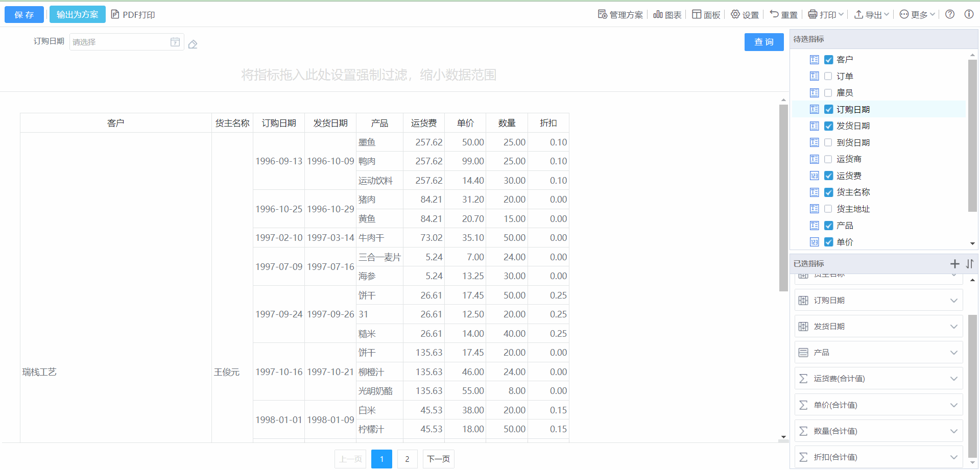
Task: Open 图表 chart view from toolbar
Action: pyautogui.click(x=667, y=15)
